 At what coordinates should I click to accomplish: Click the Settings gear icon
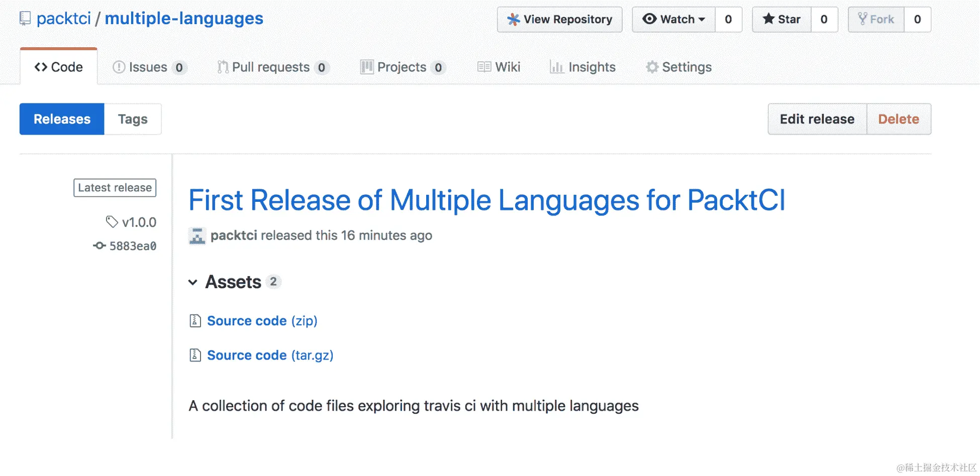click(652, 67)
